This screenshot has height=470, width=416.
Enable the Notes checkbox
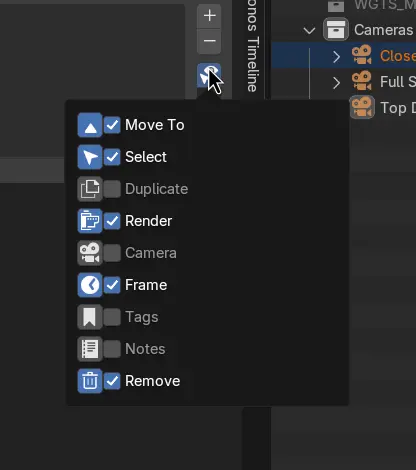(x=112, y=349)
